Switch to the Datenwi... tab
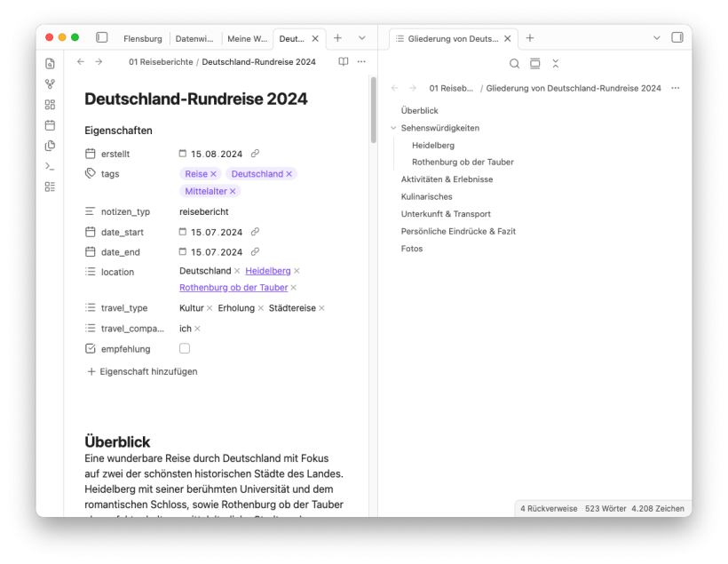This screenshot has height=564, width=728. [x=194, y=38]
